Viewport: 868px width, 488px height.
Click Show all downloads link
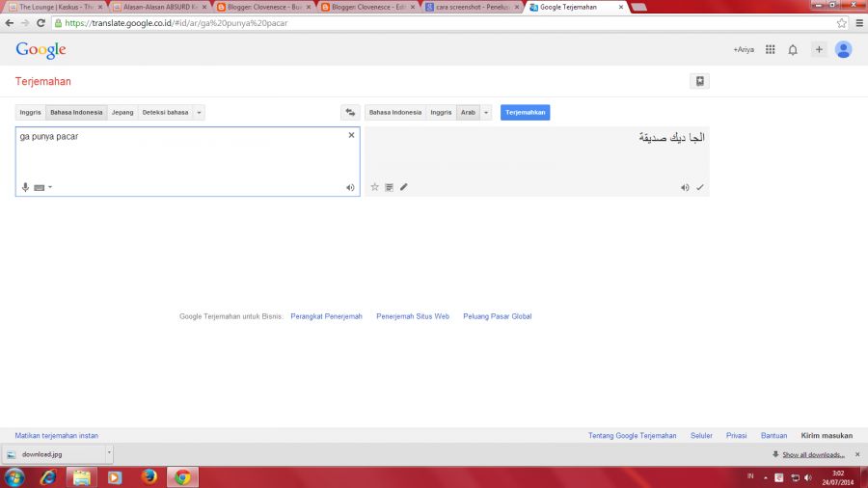point(813,455)
